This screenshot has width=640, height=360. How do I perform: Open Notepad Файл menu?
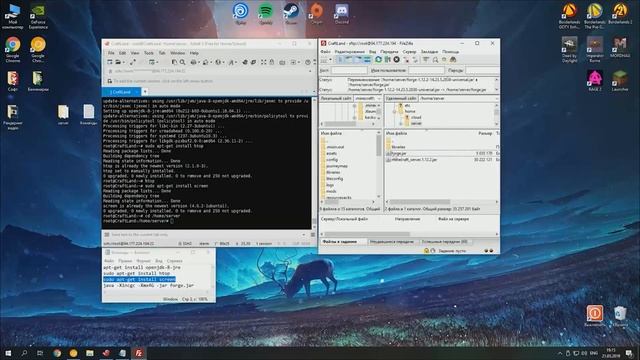pos(109,261)
